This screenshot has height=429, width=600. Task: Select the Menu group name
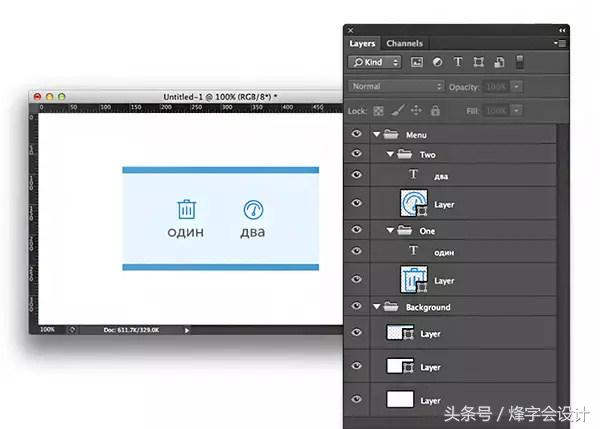[416, 135]
